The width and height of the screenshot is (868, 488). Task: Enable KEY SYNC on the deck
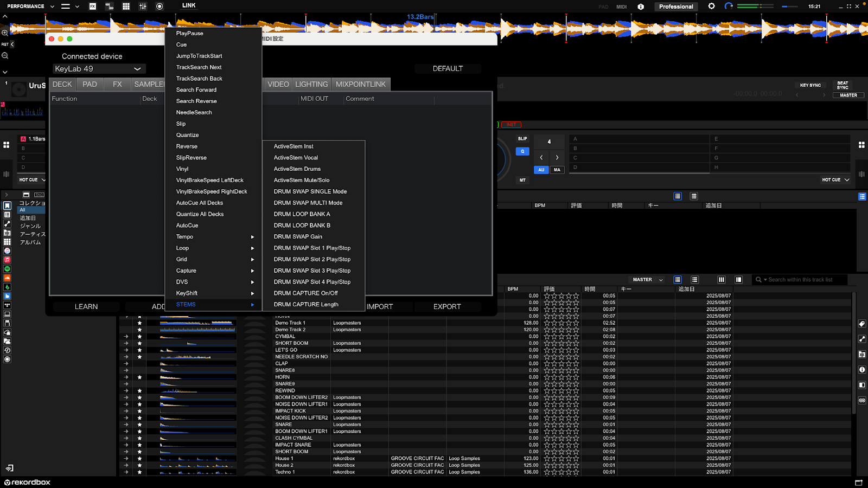(810, 85)
